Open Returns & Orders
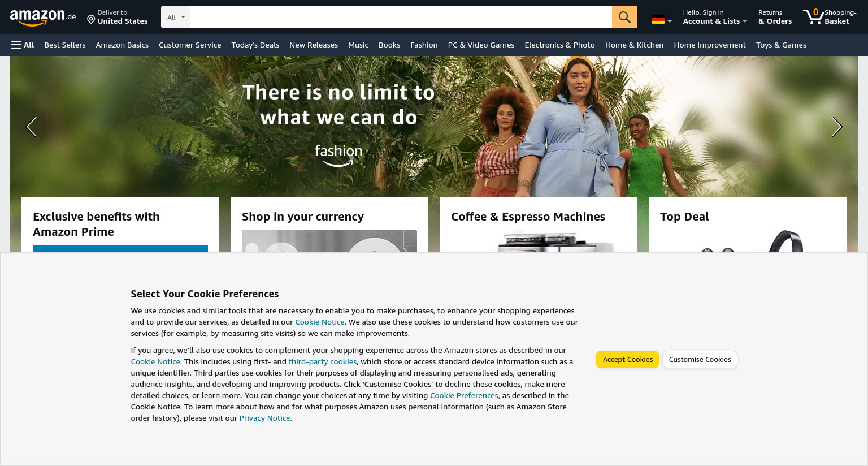This screenshot has width=868, height=466. 775,17
